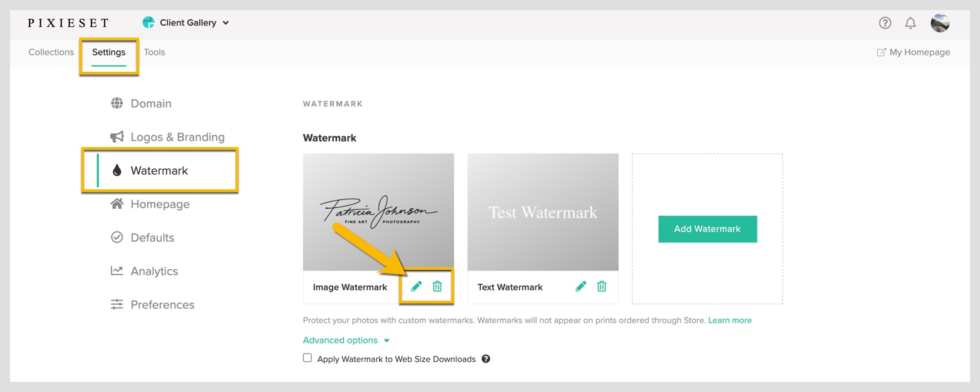The width and height of the screenshot is (980, 392).
Task: Open the help question mark icon
Action: click(x=885, y=23)
